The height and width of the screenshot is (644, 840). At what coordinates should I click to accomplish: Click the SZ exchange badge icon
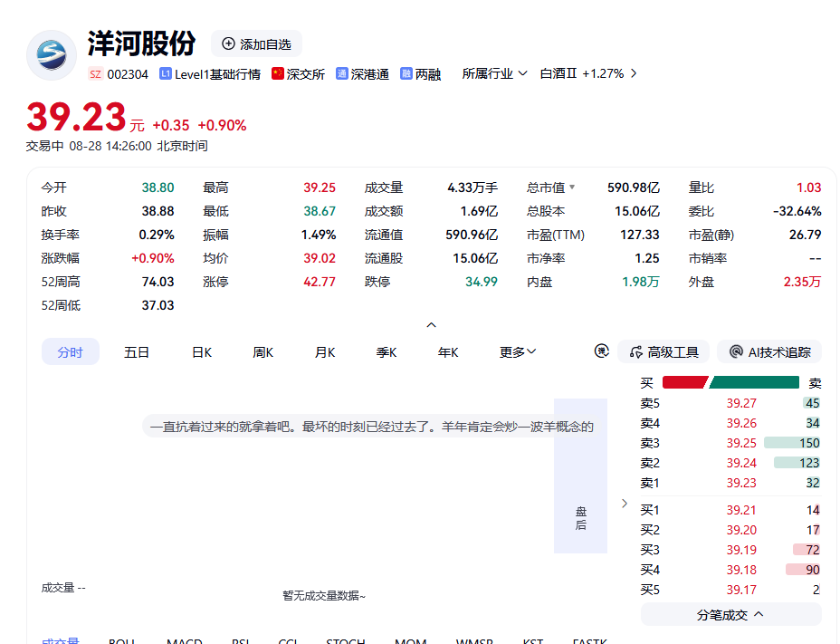pos(95,74)
